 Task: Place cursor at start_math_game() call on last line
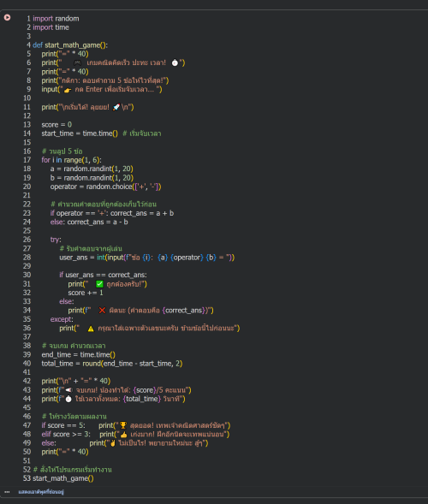[63, 478]
